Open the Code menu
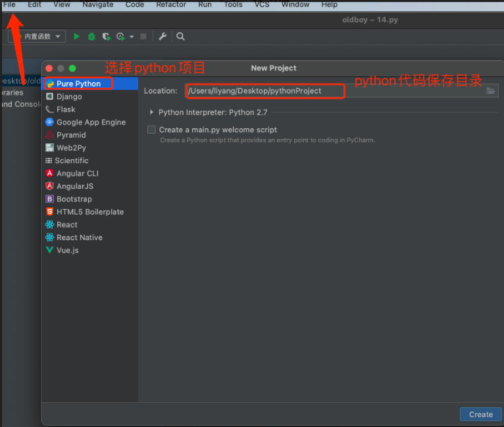Image resolution: width=504 pixels, height=427 pixels. click(135, 5)
